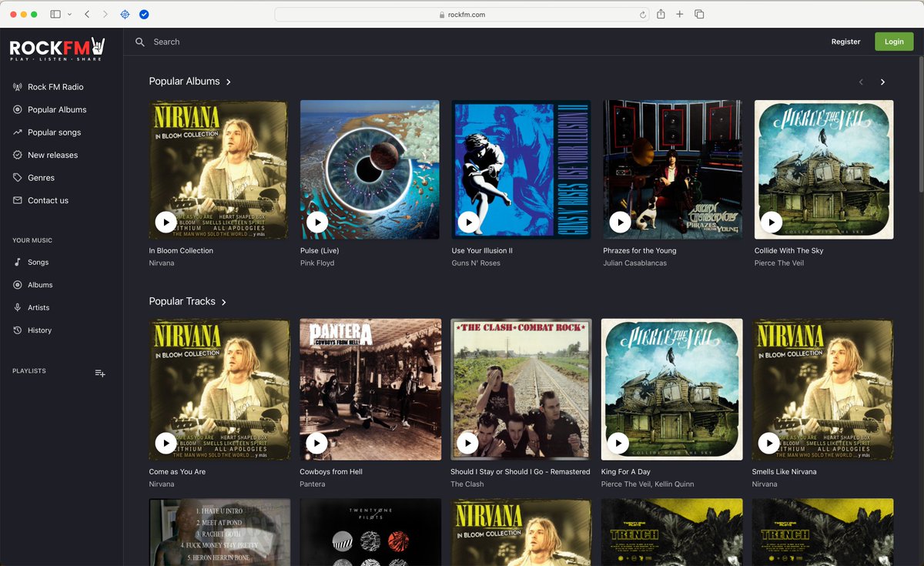Open Popular songs in sidebar
The image size is (924, 566).
coord(54,132)
